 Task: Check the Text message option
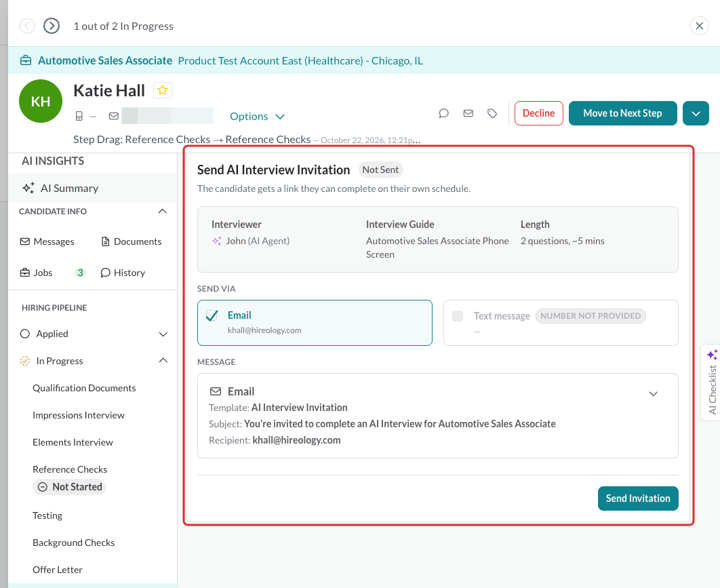[x=458, y=316]
